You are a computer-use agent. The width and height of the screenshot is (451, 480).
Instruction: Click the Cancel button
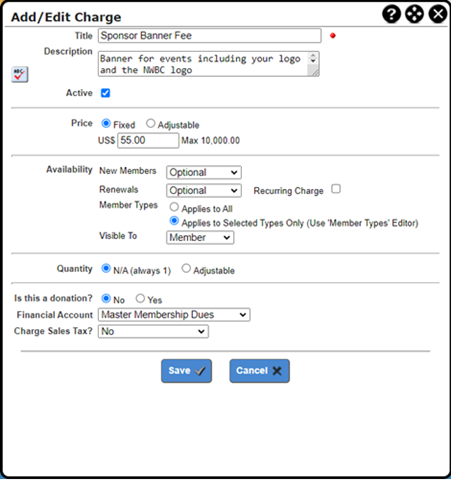(259, 371)
